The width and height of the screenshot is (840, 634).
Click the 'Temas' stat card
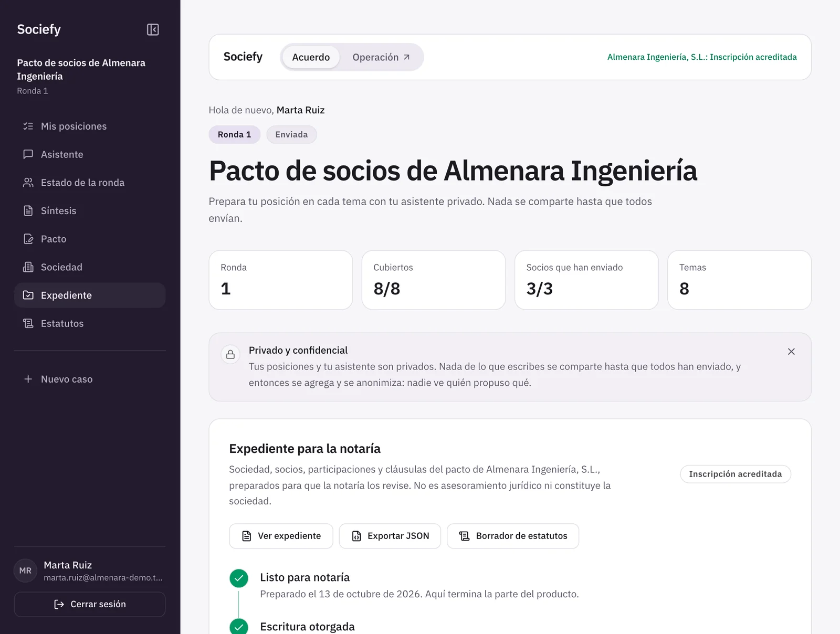739,280
